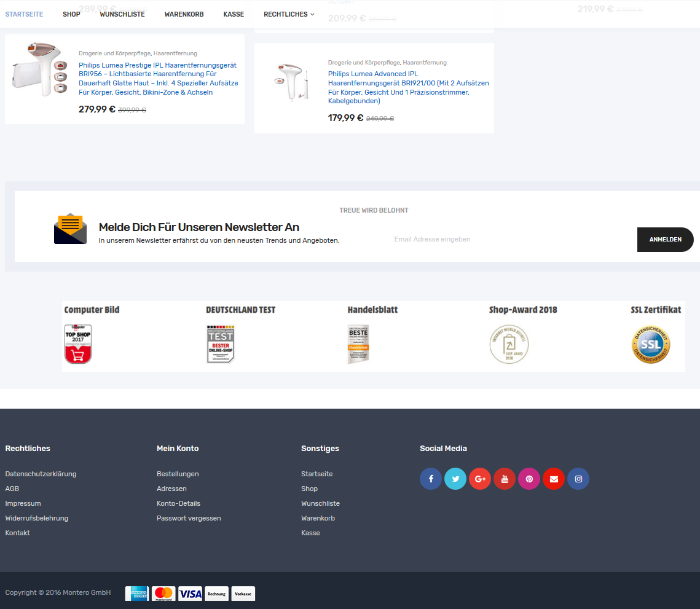The image size is (700, 609).
Task: Click the Social Media footer heading
Action: click(443, 448)
